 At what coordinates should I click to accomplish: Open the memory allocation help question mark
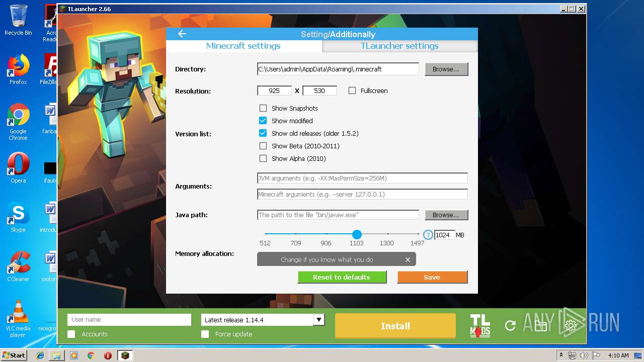(428, 235)
